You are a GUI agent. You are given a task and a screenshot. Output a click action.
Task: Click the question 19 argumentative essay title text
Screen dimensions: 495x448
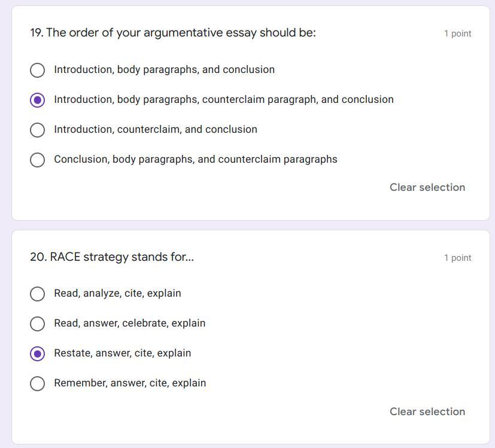[173, 33]
